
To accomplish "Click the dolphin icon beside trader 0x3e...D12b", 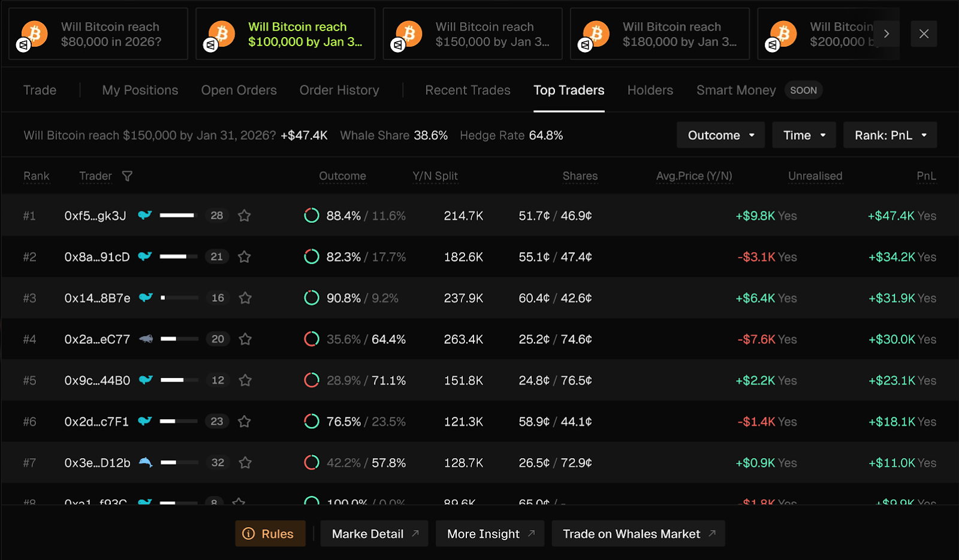I will [x=146, y=462].
